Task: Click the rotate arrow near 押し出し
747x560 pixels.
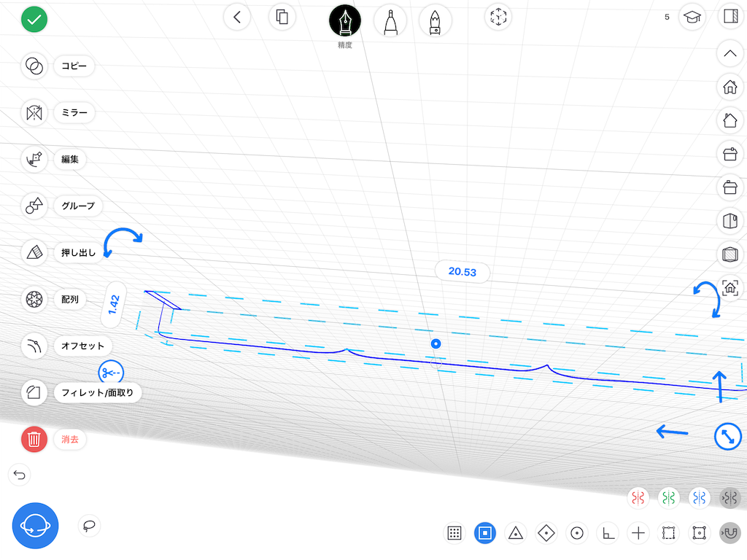Action: (123, 242)
